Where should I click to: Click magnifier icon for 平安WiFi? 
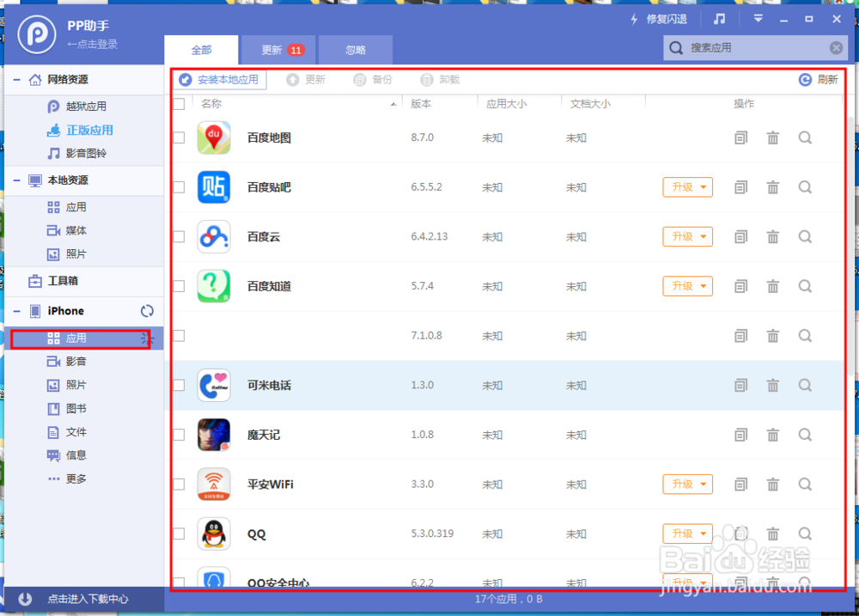[805, 485]
